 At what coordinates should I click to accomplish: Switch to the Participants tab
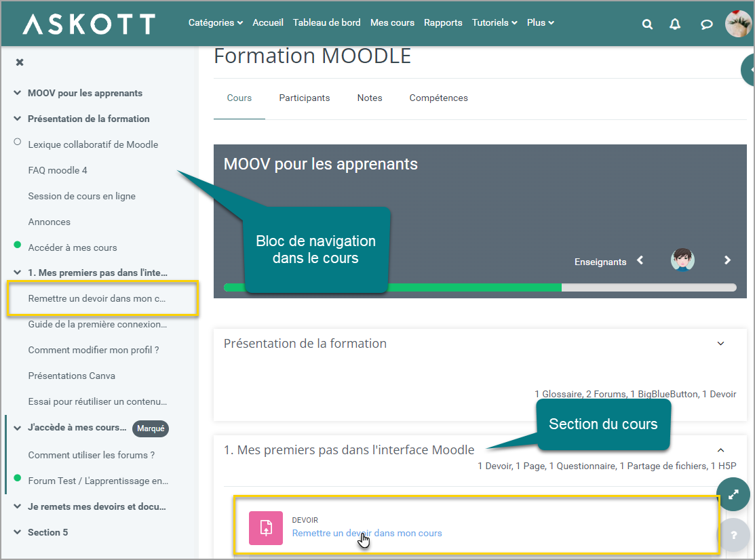click(x=305, y=98)
